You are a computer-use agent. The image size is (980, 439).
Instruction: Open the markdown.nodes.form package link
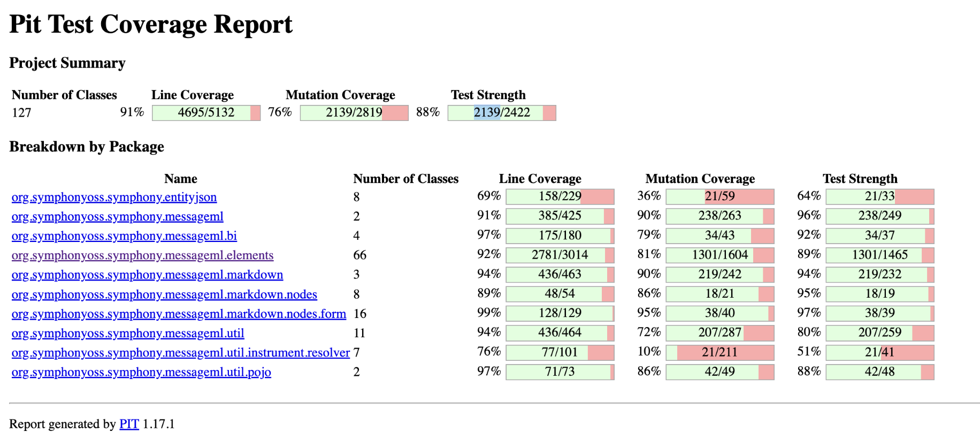click(x=179, y=314)
